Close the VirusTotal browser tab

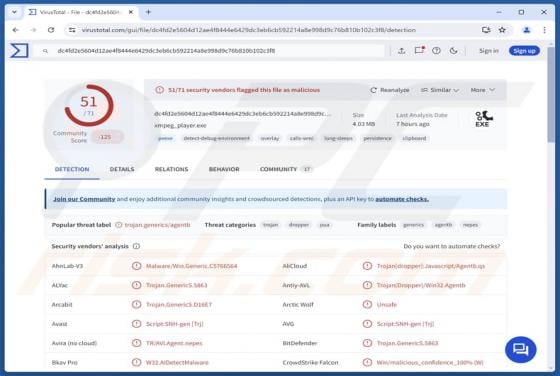[131, 12]
